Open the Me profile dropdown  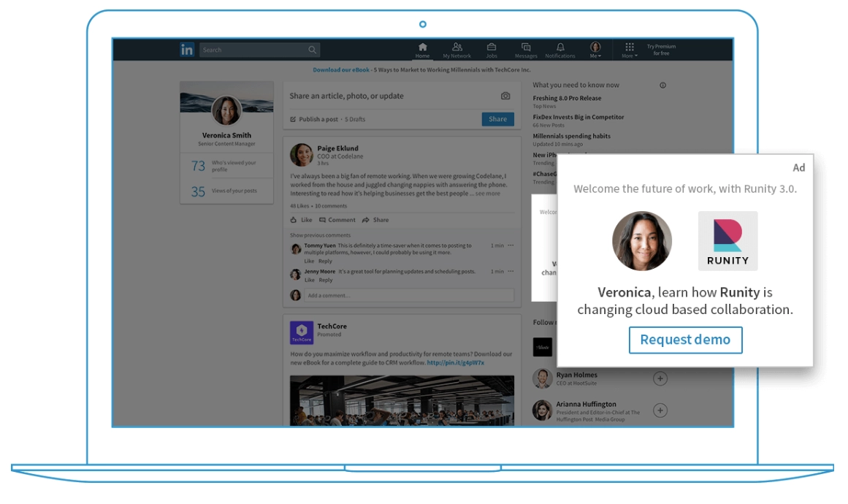point(595,48)
